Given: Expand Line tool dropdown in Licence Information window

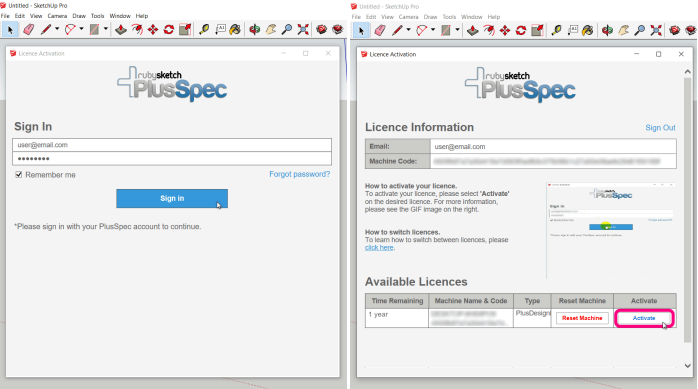Looking at the screenshot, I should click(x=408, y=30).
